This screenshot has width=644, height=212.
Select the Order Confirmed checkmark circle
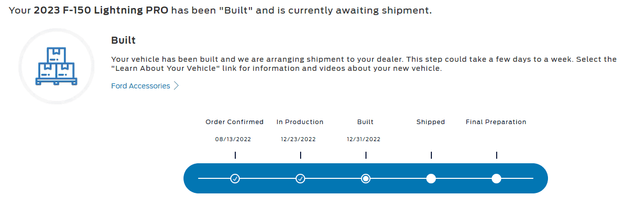pos(235,178)
